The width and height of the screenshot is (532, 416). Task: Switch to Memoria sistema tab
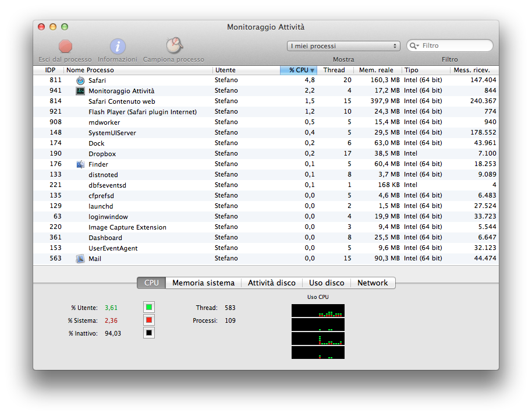click(203, 283)
